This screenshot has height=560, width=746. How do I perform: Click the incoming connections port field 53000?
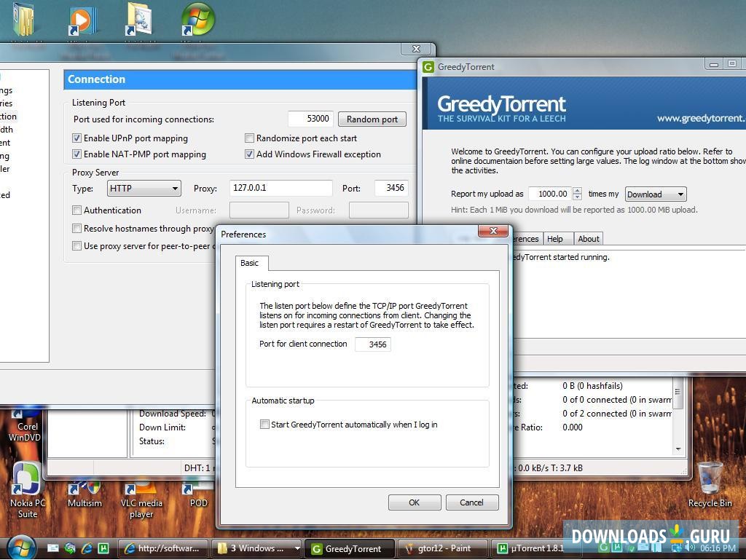point(310,119)
